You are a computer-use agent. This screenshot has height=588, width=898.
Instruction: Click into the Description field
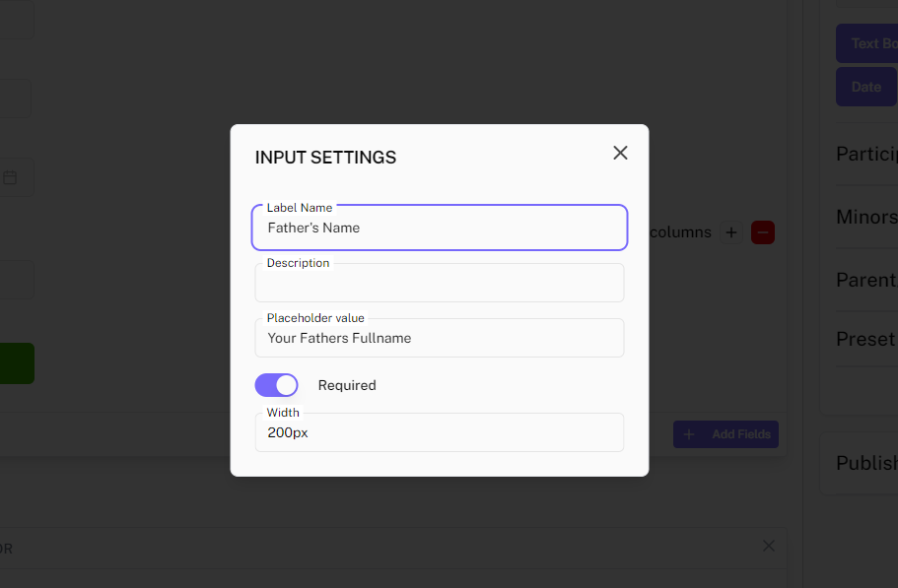click(x=439, y=284)
